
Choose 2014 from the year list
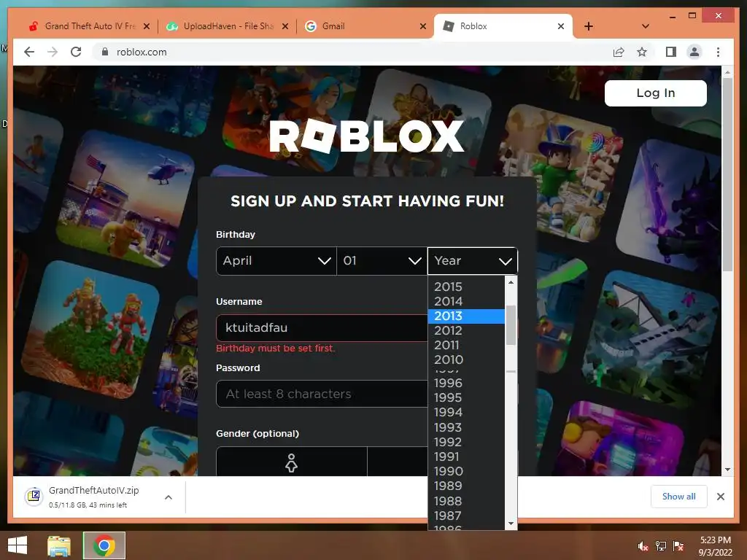[466, 301]
